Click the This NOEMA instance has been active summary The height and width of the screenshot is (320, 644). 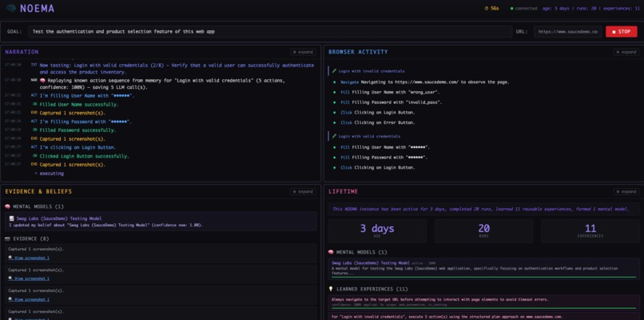(x=480, y=209)
